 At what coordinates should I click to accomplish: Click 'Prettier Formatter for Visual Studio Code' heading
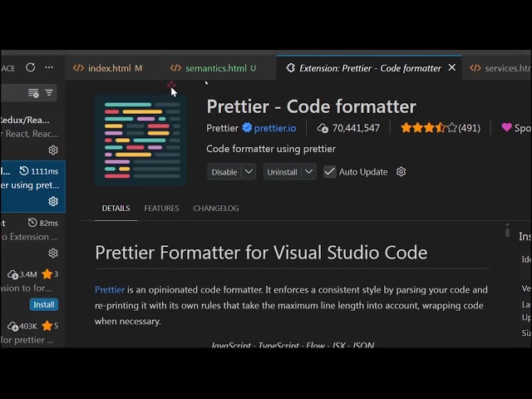[x=261, y=252]
